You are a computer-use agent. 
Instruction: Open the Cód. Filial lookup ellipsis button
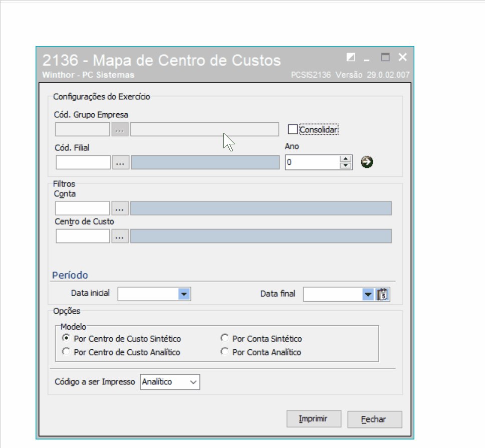pyautogui.click(x=120, y=162)
